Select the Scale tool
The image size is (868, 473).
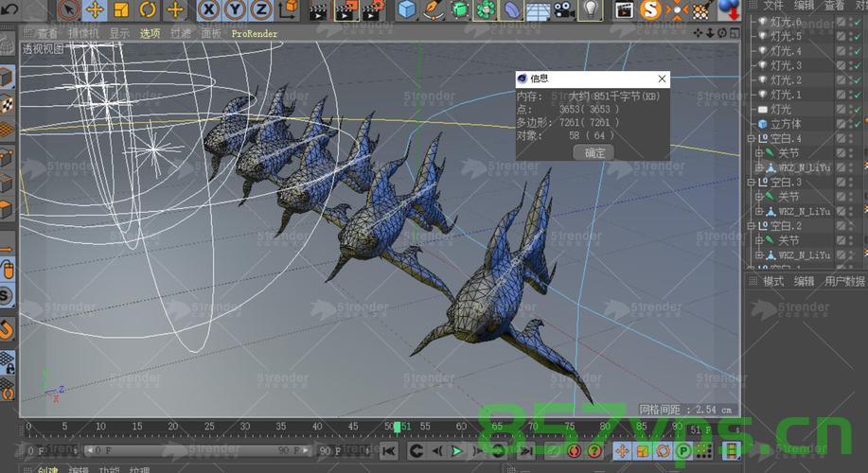click(120, 9)
